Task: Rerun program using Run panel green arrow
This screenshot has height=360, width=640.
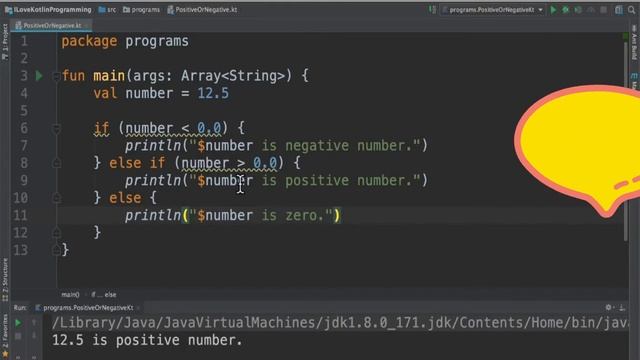Action: (18, 323)
